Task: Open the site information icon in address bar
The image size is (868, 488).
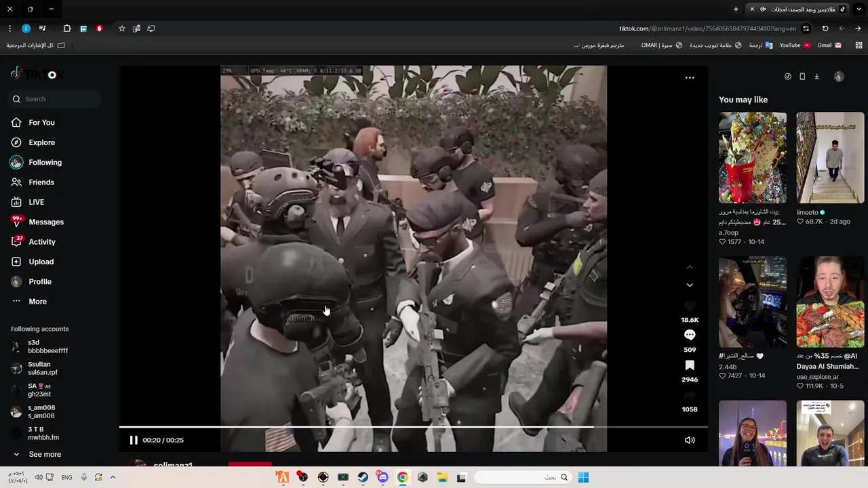Action: coord(806,28)
